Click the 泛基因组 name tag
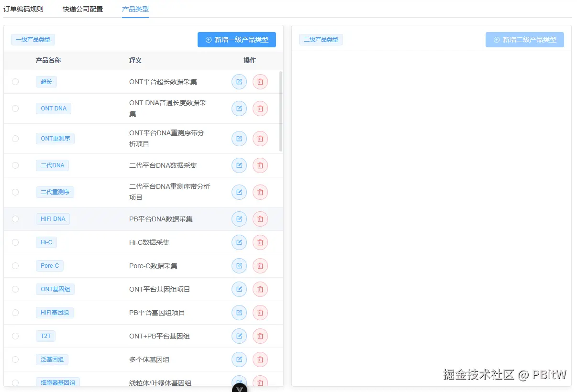 pyautogui.click(x=52, y=359)
